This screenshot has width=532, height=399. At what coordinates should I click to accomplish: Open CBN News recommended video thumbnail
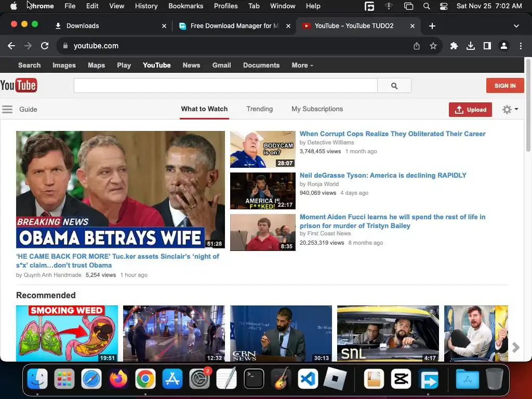(281, 334)
